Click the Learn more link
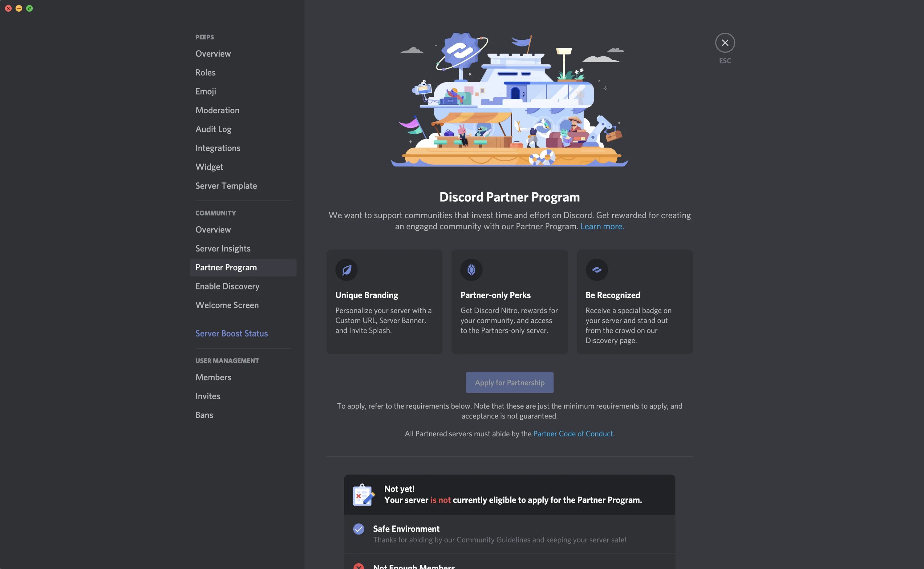The image size is (924, 569). click(x=602, y=226)
